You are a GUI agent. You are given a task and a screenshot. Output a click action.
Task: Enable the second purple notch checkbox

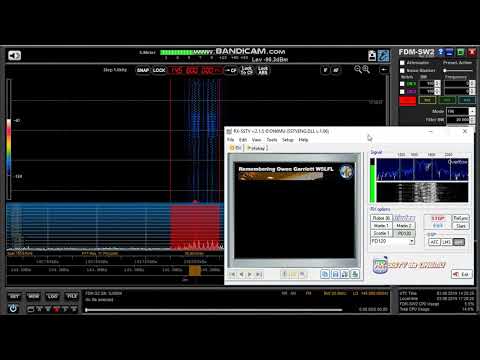402,91
